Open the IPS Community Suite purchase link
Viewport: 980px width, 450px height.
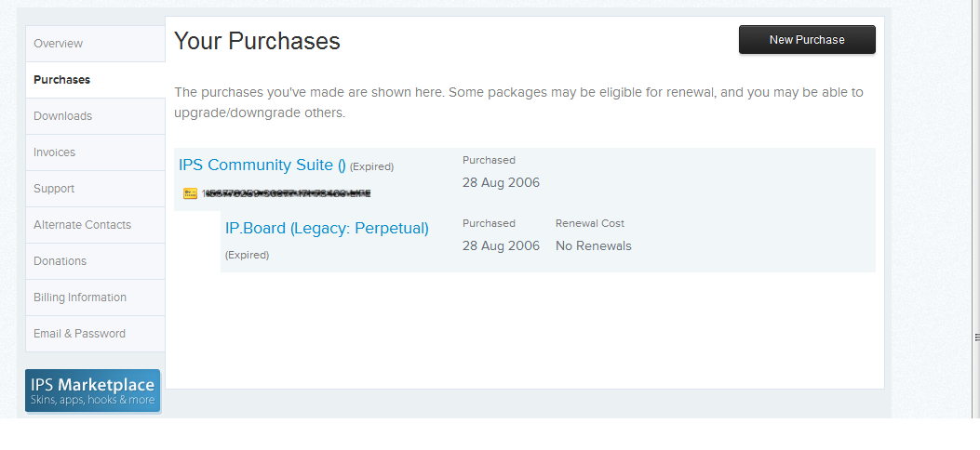pyautogui.click(x=262, y=165)
